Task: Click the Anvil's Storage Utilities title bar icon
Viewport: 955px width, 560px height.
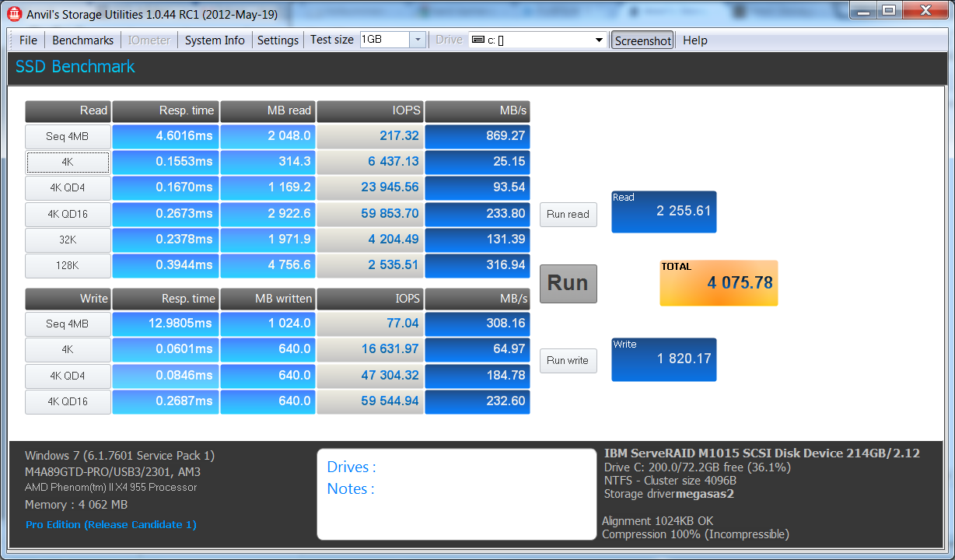Action: tap(13, 12)
